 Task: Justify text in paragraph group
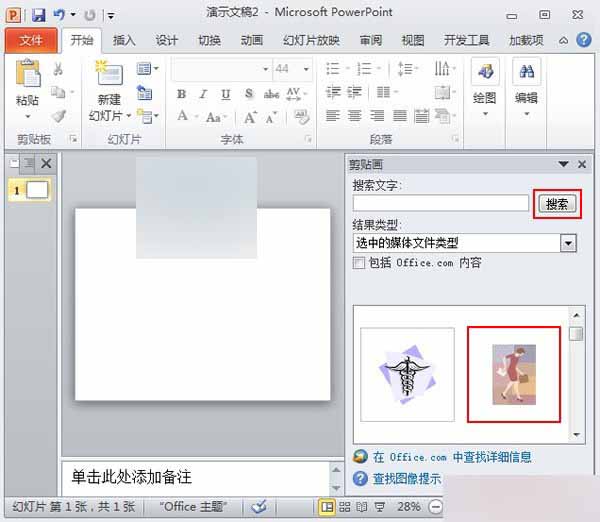click(399, 116)
